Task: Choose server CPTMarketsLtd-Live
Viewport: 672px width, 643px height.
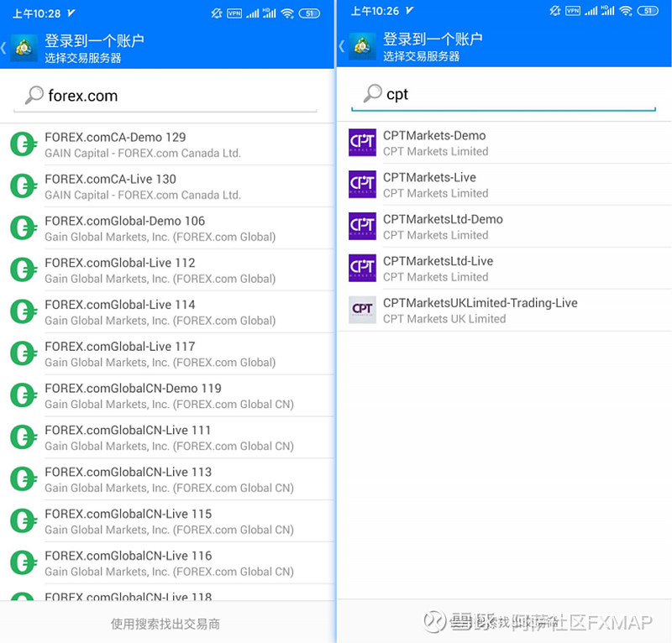Action: pyautogui.click(x=505, y=268)
